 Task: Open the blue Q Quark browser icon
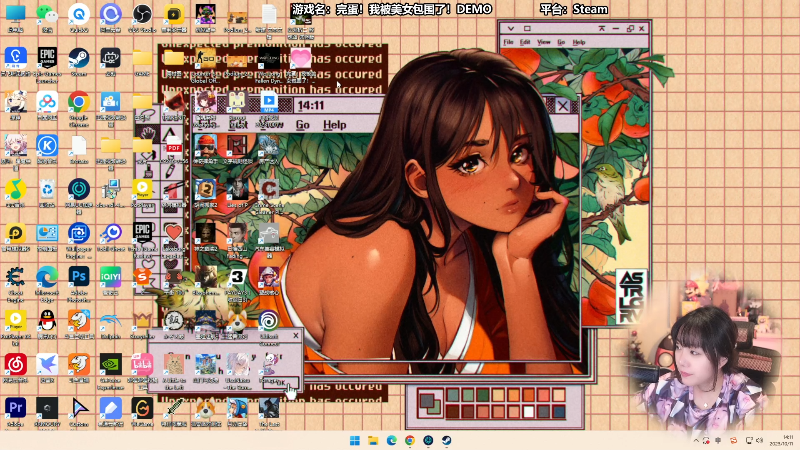(x=79, y=14)
